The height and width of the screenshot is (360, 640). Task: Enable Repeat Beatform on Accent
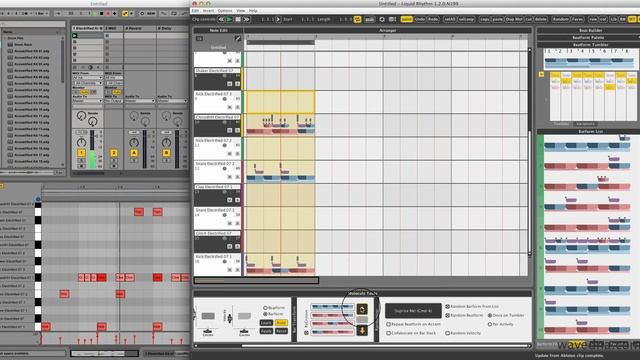click(389, 324)
